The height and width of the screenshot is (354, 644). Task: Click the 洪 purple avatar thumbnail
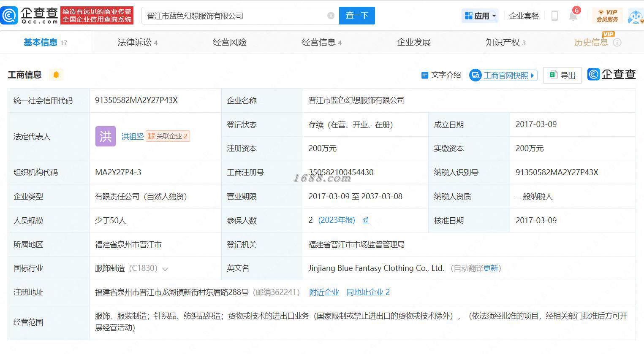[106, 136]
